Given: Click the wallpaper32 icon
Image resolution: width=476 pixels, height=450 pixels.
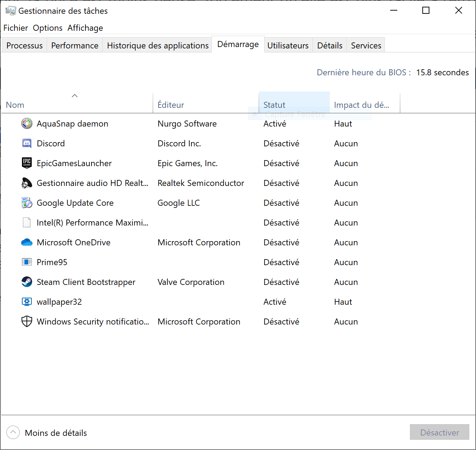Looking at the screenshot, I should [x=27, y=302].
